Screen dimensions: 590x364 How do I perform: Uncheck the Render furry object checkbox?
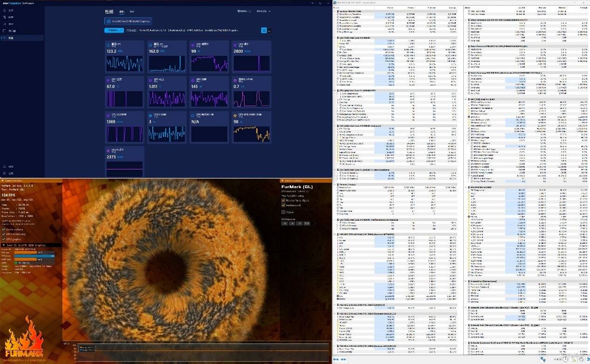coord(283,201)
